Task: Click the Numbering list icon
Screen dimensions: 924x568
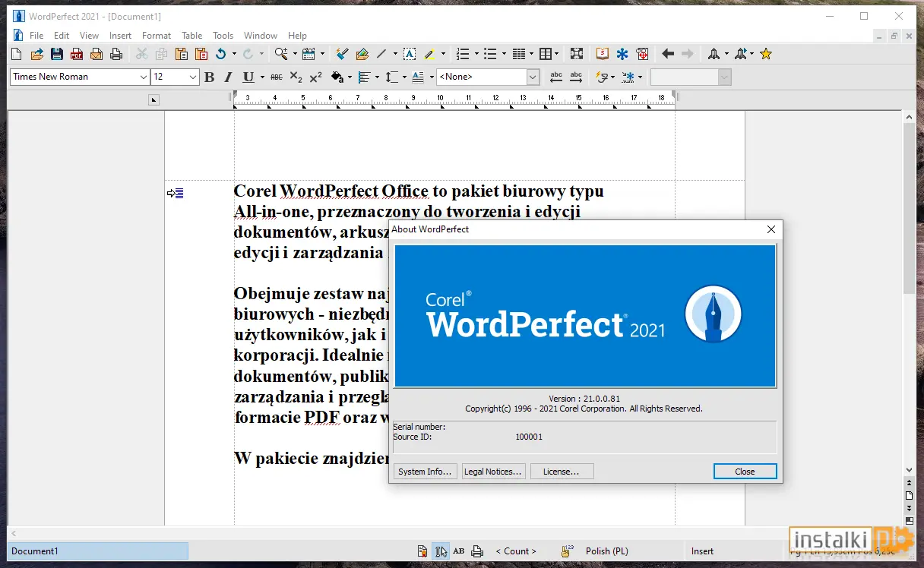Action: point(462,54)
